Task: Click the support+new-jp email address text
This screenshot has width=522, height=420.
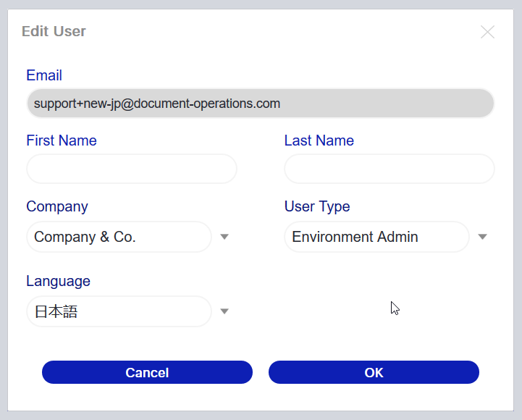Action: [157, 104]
